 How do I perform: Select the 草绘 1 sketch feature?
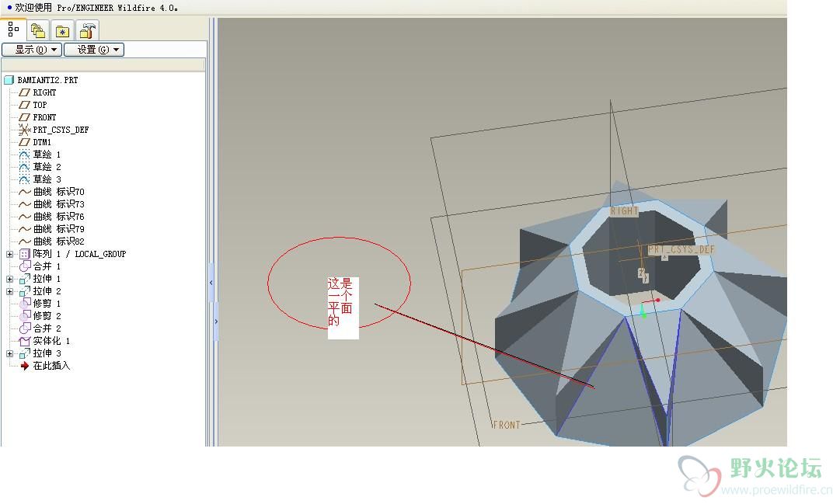(x=47, y=155)
